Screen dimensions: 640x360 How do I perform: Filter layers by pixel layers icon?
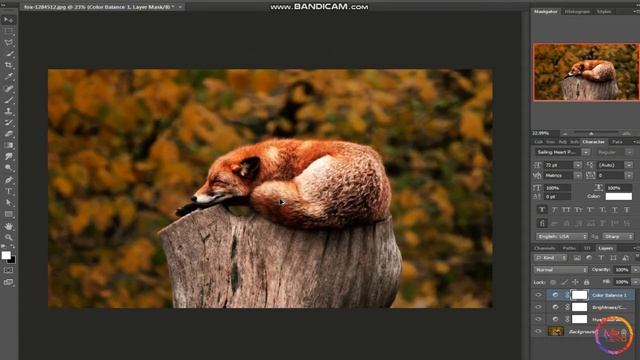(577, 258)
